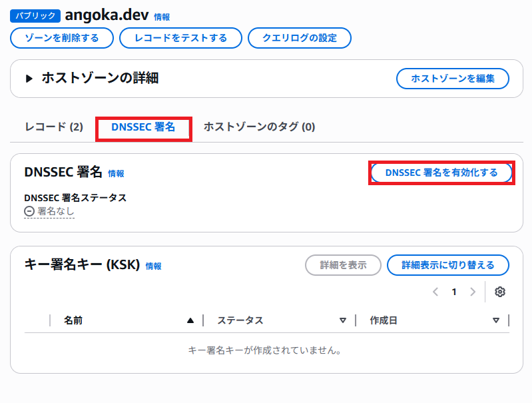Click ホストゾーンを編集 button
Screen dimensions: 532x403
tap(453, 79)
